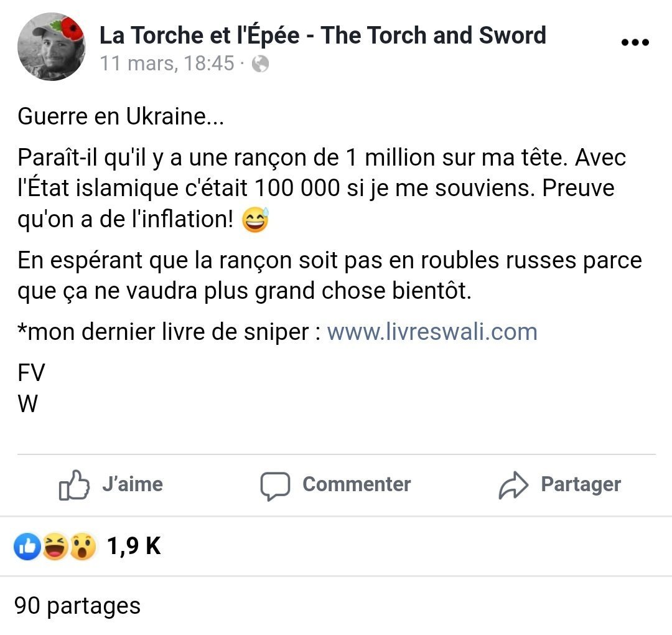View the 90 partages shares list
Screen dimensions: 672x635
(x=77, y=606)
